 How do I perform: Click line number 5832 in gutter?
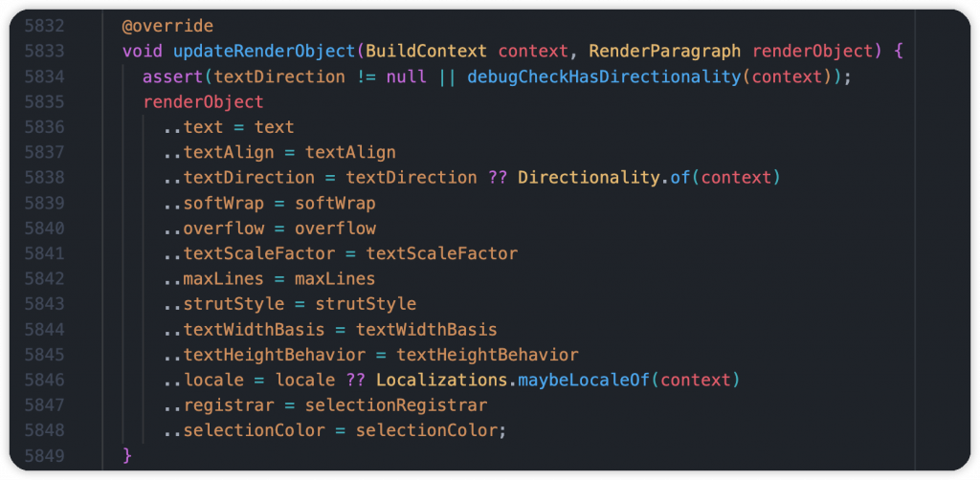pos(44,26)
